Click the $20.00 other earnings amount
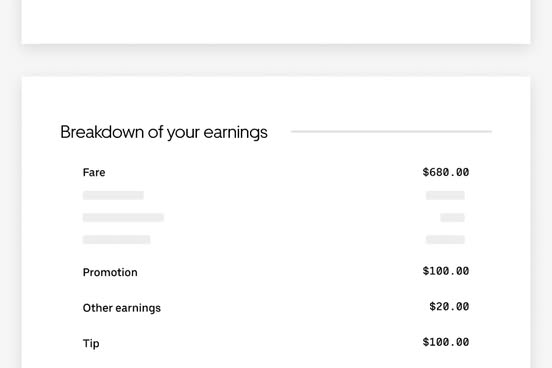This screenshot has width=552, height=368. 449,307
